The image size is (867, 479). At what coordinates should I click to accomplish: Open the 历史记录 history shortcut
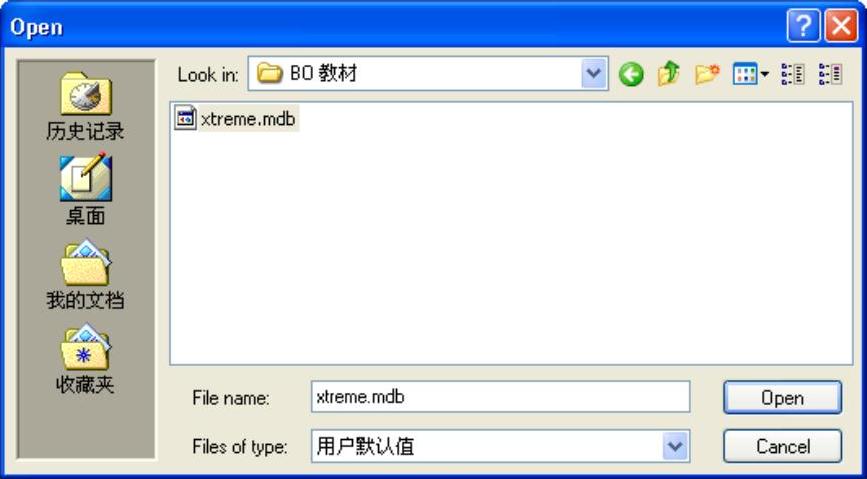[x=86, y=107]
